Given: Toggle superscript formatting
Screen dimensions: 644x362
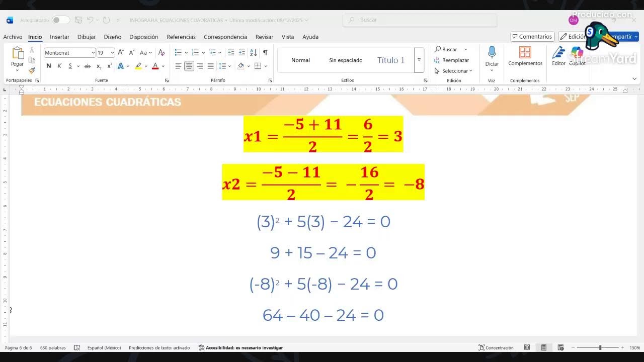Looking at the screenshot, I should point(109,66).
